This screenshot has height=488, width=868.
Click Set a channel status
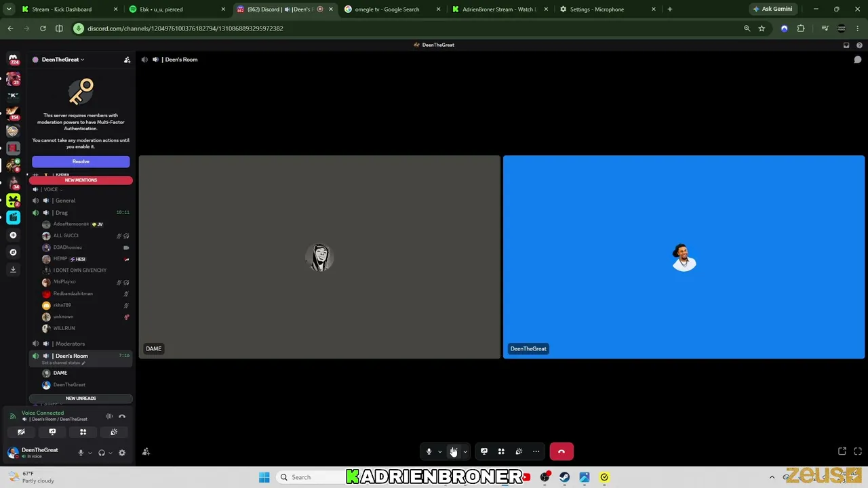click(64, 363)
